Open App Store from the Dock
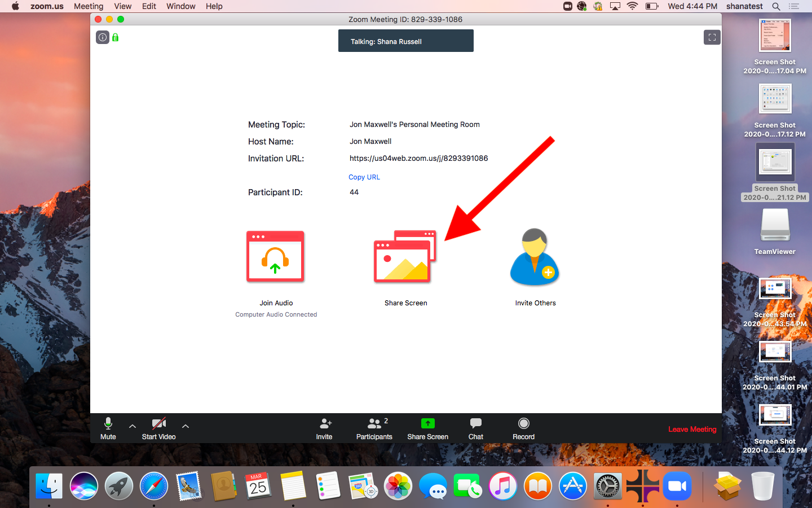 pos(573,485)
